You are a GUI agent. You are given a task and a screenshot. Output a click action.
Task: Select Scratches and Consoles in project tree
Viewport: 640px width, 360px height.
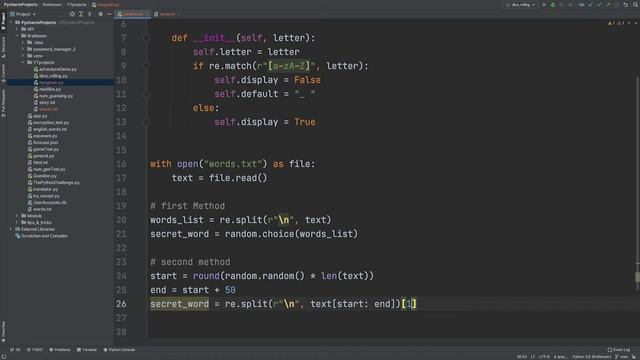pos(41,236)
